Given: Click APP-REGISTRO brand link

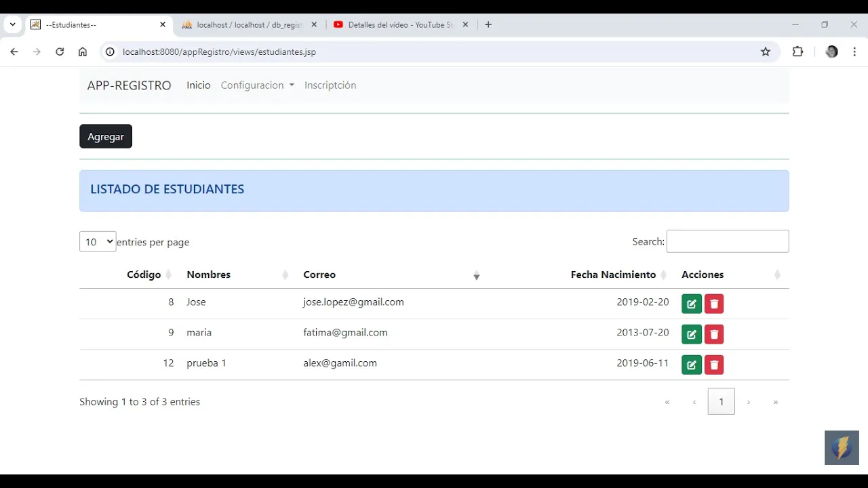Looking at the screenshot, I should (x=129, y=85).
